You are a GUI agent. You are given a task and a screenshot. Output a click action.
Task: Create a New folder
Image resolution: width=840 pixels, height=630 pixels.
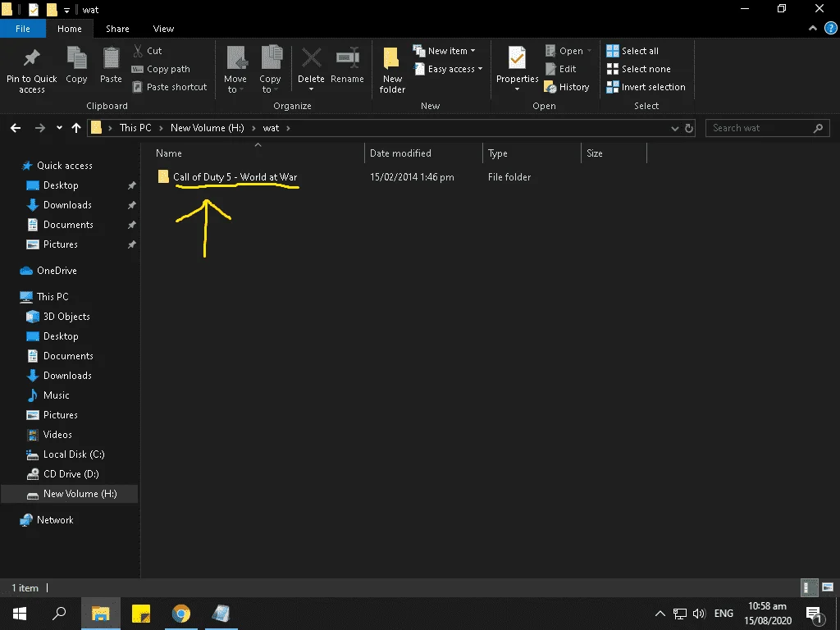pyautogui.click(x=392, y=71)
